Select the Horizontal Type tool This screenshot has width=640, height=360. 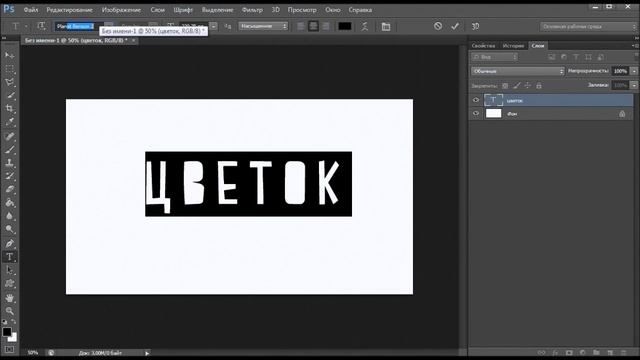click(10, 257)
